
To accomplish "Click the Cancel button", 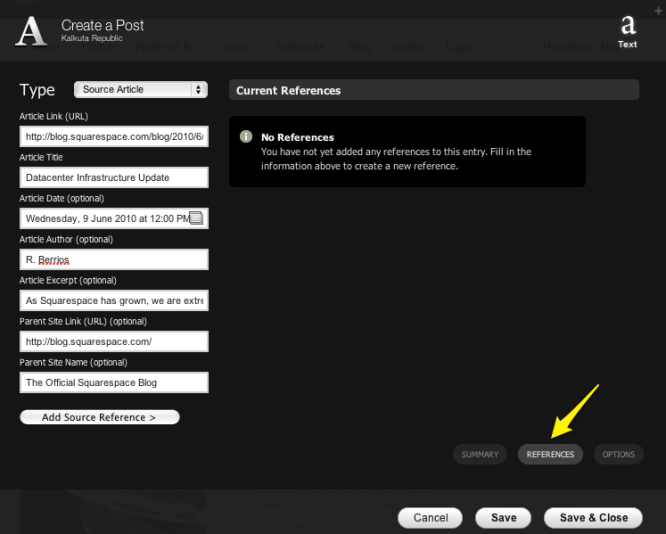I will point(430,518).
